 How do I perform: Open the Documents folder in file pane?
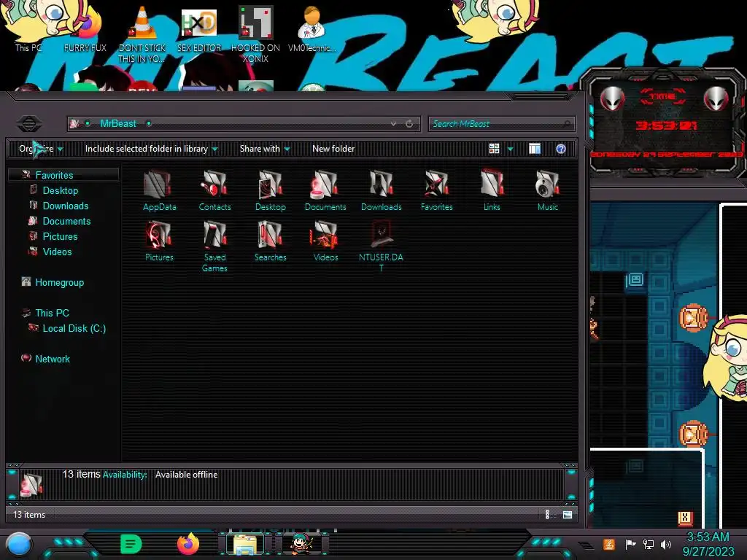click(x=325, y=191)
